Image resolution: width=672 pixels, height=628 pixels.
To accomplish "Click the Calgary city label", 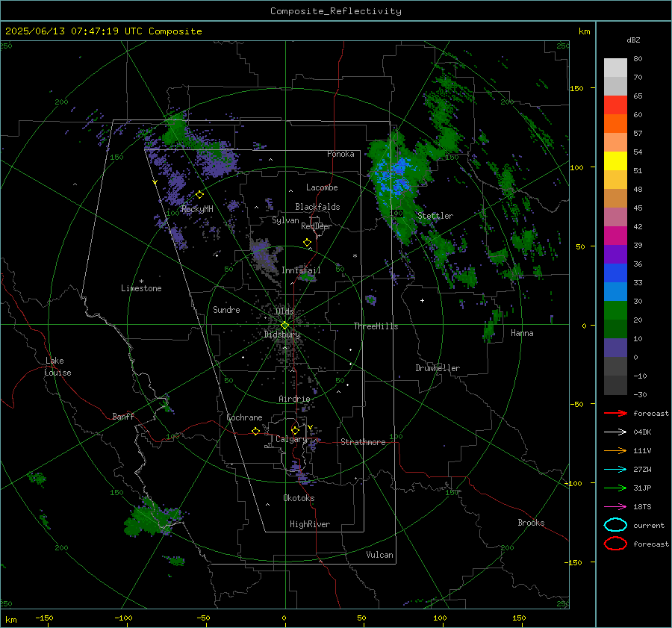I will [291, 439].
